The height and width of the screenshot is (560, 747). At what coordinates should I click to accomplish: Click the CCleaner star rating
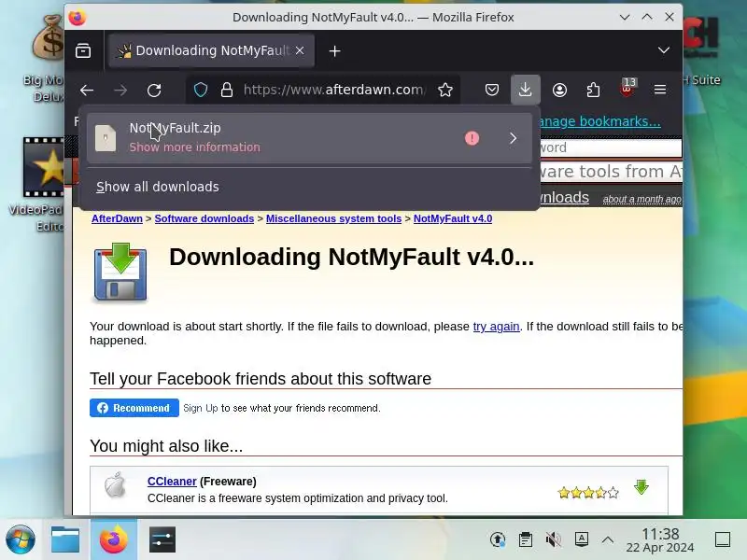pos(588,493)
